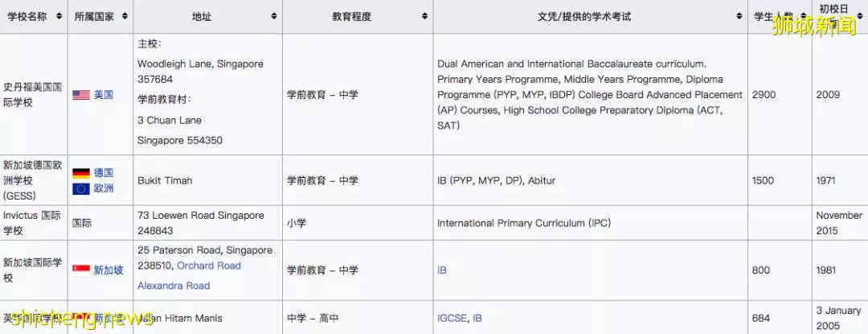Click the 73 Loewen Road Singapore 248843 address
This screenshot has width=868, height=334.
(201, 223)
